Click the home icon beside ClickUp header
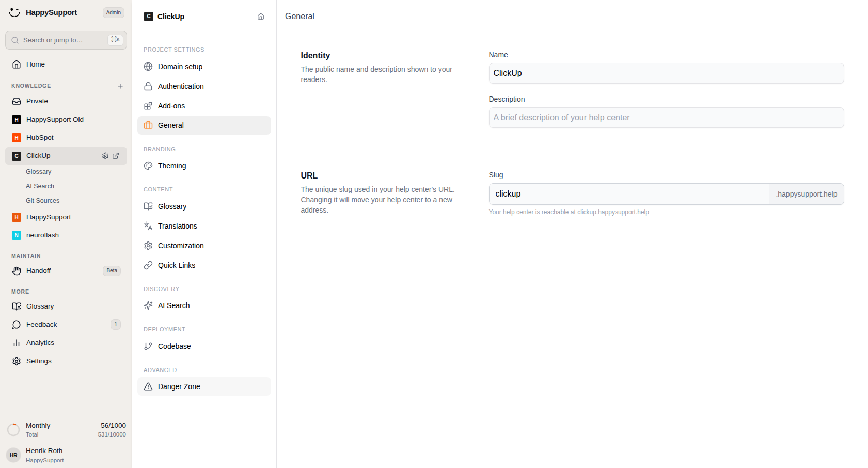This screenshot has height=468, width=868. pos(261,17)
